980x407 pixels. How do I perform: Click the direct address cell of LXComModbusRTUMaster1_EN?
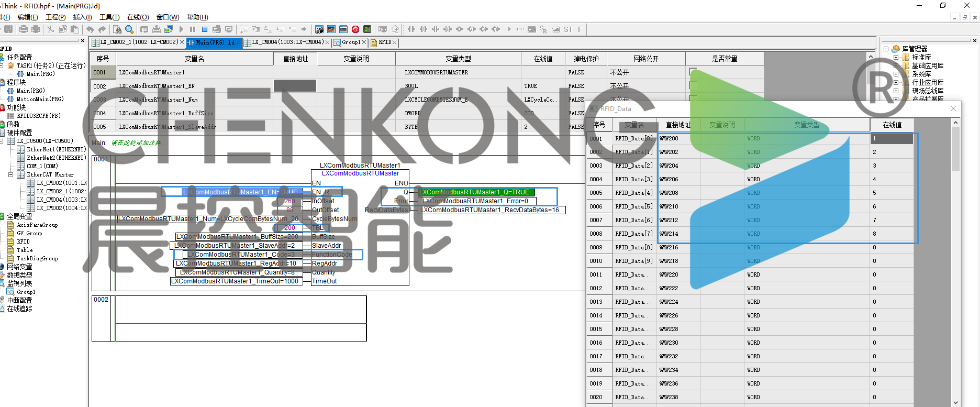[295, 86]
